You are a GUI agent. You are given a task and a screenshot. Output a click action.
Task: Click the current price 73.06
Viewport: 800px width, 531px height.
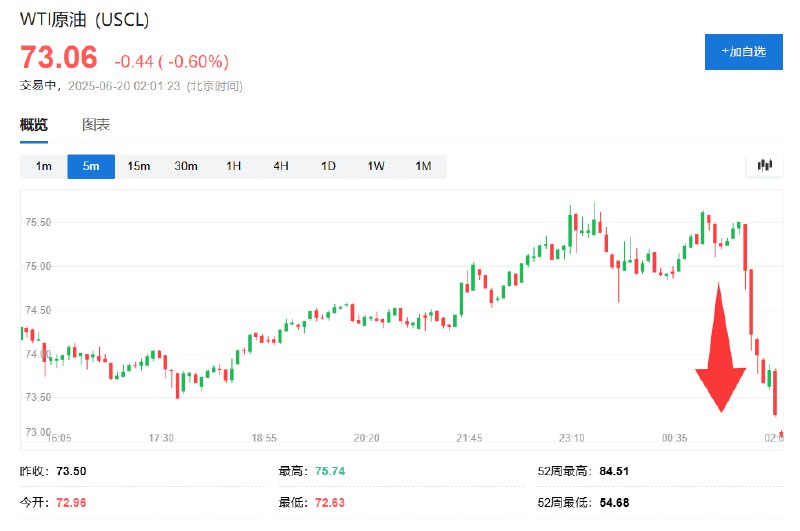pyautogui.click(x=59, y=57)
